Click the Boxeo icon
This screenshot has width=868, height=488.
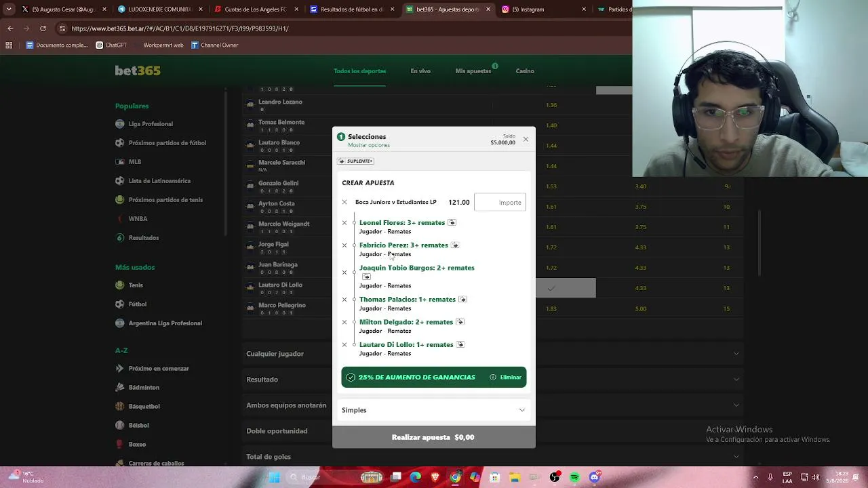tap(120, 445)
